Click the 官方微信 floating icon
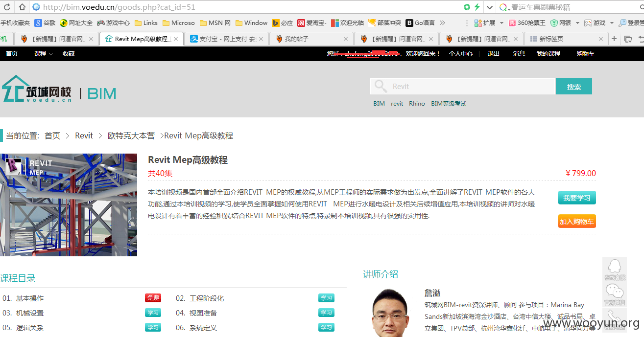The height and width of the screenshot is (337, 644). [x=615, y=295]
